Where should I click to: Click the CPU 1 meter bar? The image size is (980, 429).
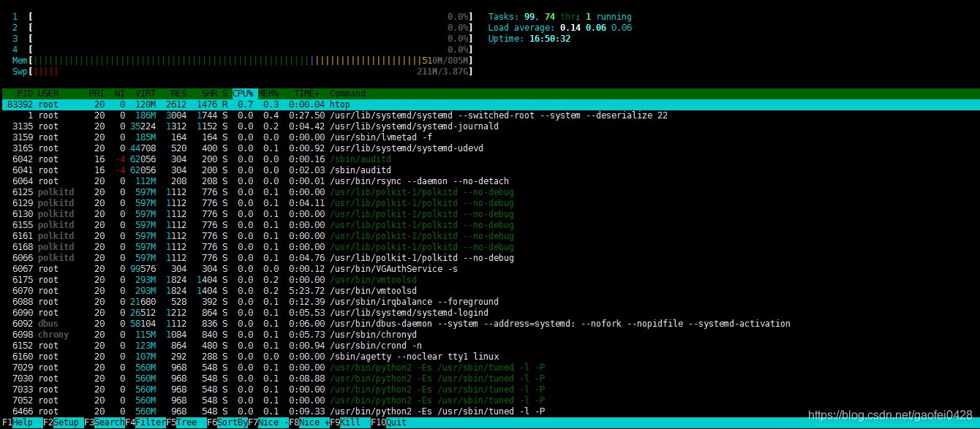coord(243,17)
